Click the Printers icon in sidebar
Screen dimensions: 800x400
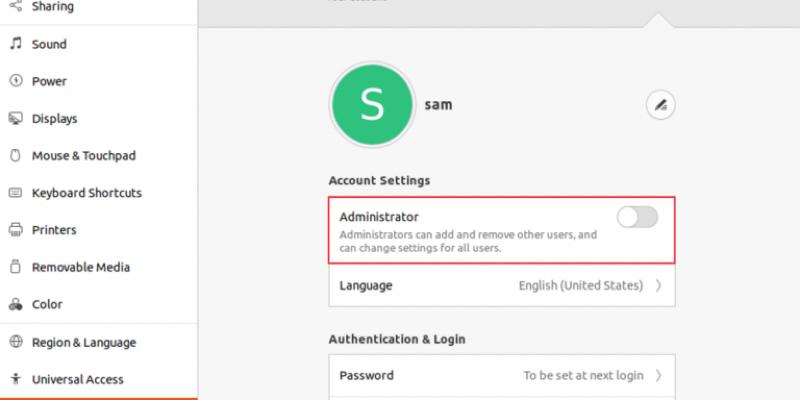click(15, 230)
